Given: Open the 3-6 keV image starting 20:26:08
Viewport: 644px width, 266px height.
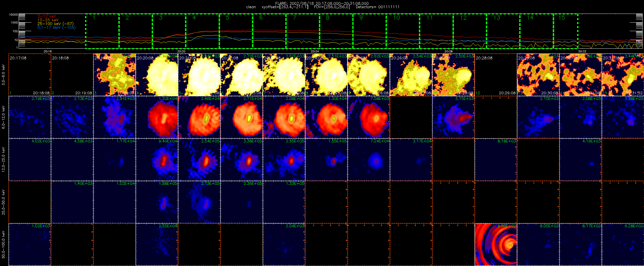Looking at the screenshot, I should coord(411,75).
